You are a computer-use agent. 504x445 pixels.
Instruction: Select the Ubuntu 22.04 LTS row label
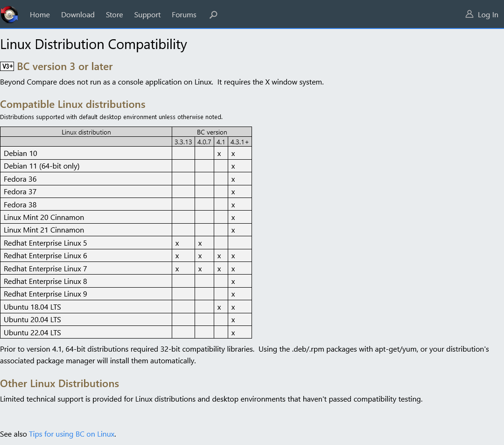[33, 333]
